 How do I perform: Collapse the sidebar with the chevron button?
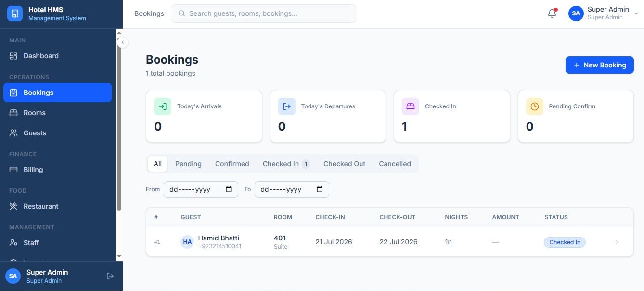click(x=122, y=42)
